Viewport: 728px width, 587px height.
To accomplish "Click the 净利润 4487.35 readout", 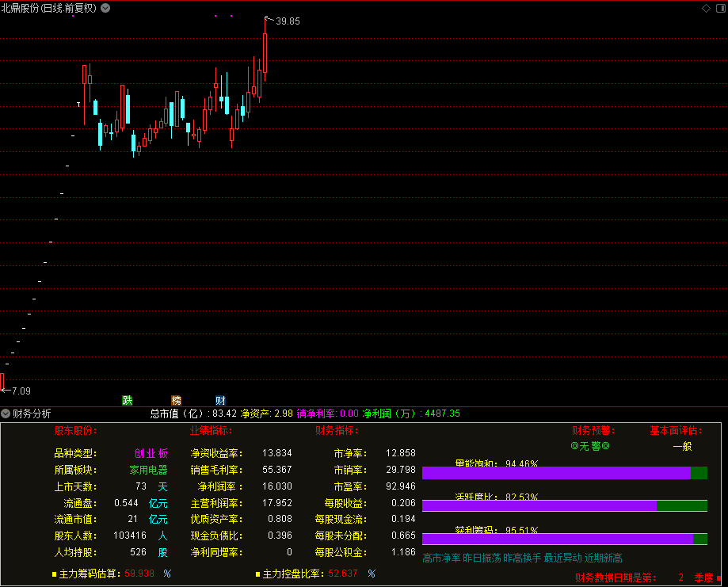I will (411, 414).
